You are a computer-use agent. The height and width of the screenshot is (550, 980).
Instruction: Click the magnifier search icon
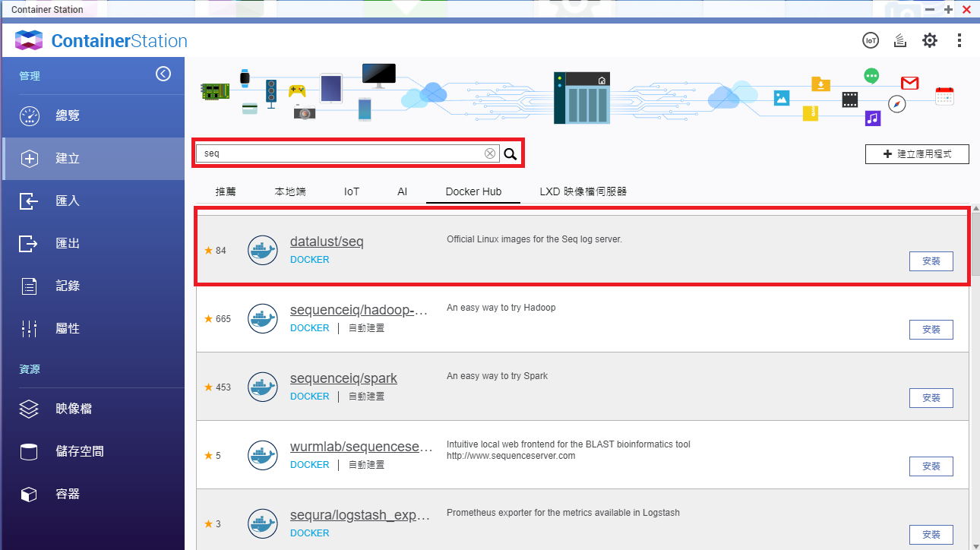[511, 154]
